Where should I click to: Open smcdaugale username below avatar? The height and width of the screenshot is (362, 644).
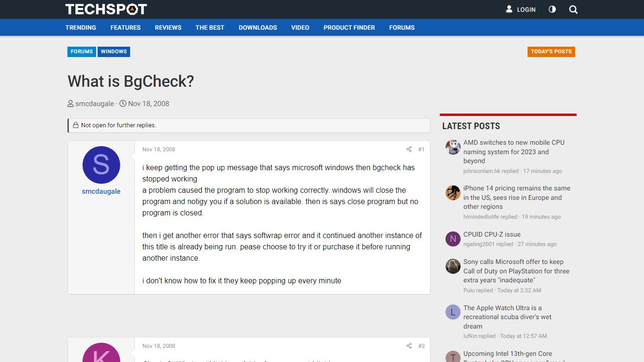pyautogui.click(x=101, y=191)
